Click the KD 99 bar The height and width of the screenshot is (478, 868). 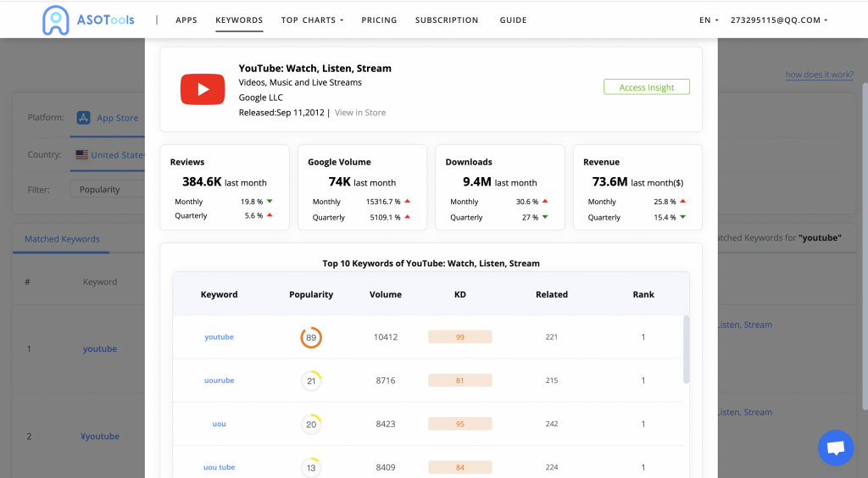click(x=460, y=337)
